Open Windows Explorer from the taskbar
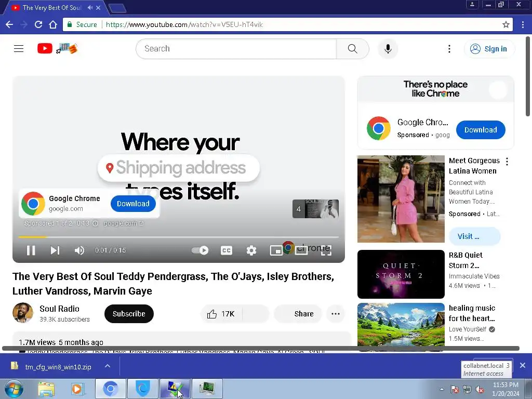 46,389
